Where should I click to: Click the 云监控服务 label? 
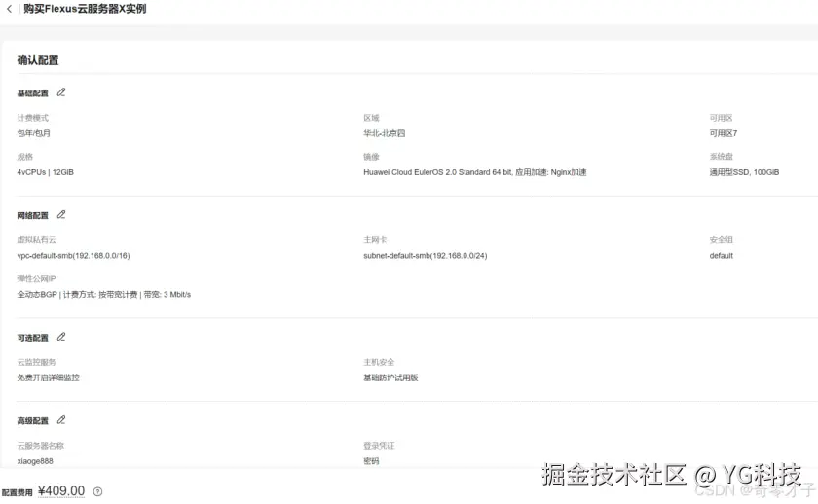pyautogui.click(x=36, y=362)
